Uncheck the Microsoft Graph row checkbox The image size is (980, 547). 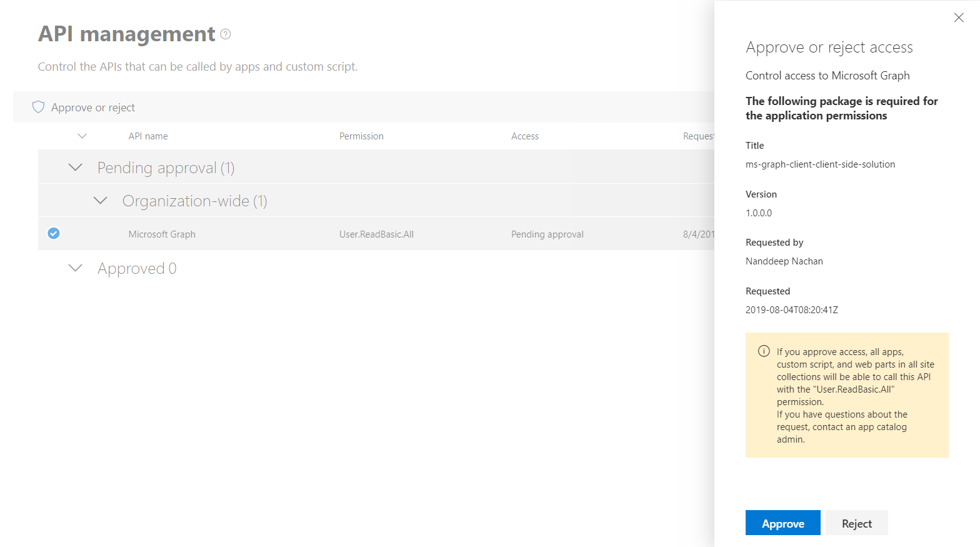tap(54, 233)
